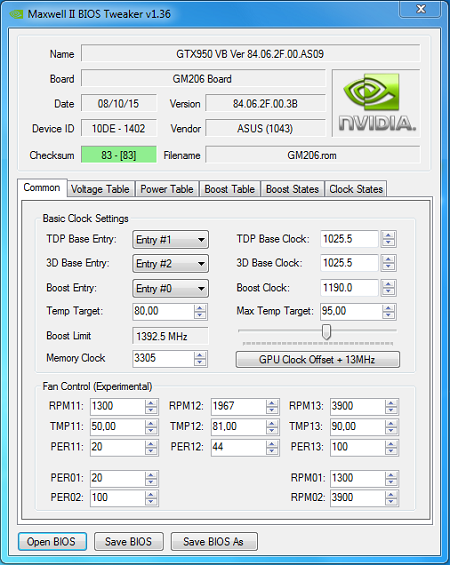Click the Maxwell II BIOS Tweaker title icon
450x565 pixels.
[16, 14]
